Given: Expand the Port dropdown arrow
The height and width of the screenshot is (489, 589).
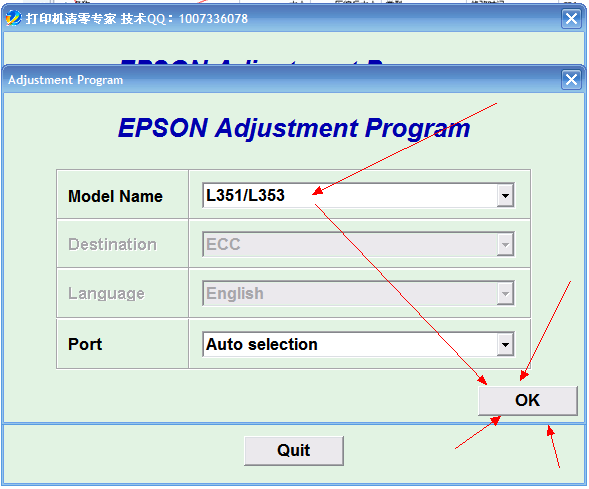Looking at the screenshot, I should pos(505,344).
